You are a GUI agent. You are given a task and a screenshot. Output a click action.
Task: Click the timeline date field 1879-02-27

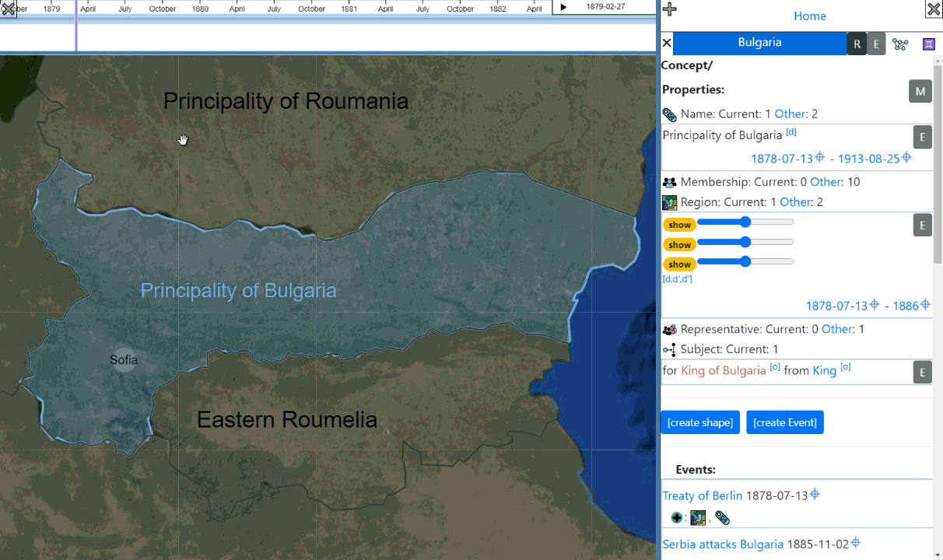click(x=605, y=7)
